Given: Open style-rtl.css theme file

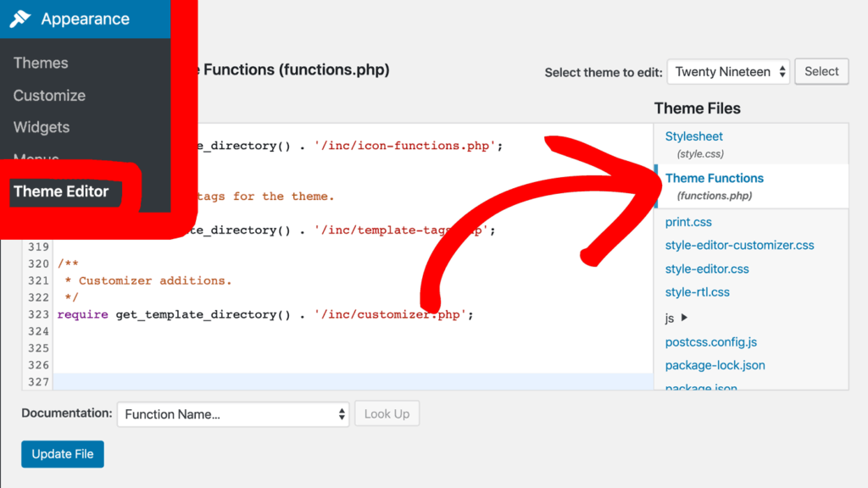Looking at the screenshot, I should pos(697,292).
